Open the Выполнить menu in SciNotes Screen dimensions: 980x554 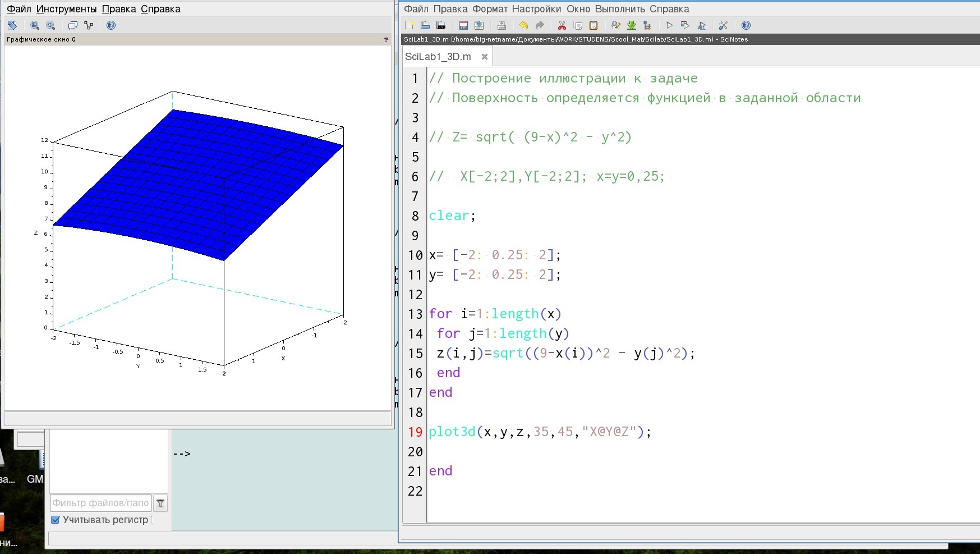[620, 9]
